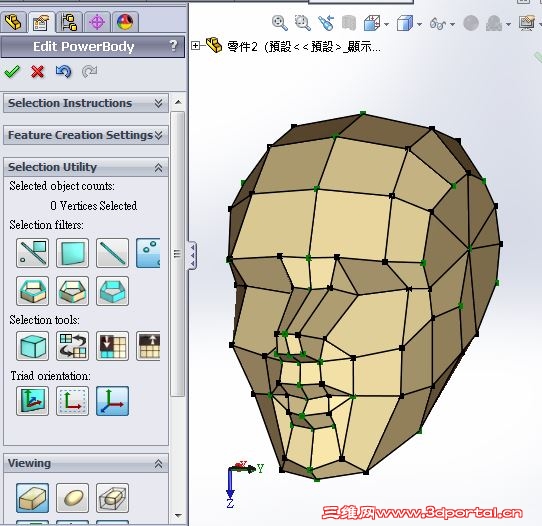Expand the Selection Instructions section

tap(86, 103)
